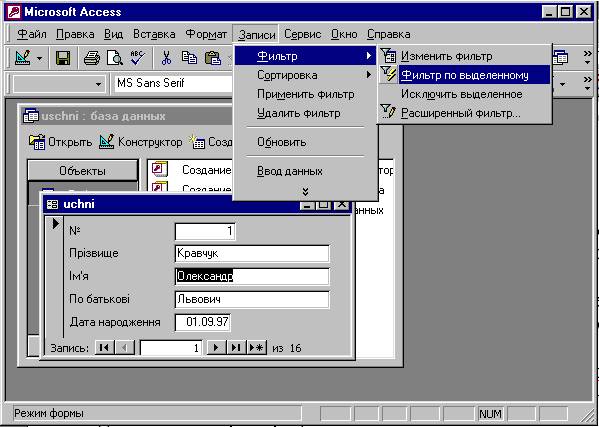Choose Удалить фильтр
Viewport: 599px width, 427px height.
click(305, 113)
